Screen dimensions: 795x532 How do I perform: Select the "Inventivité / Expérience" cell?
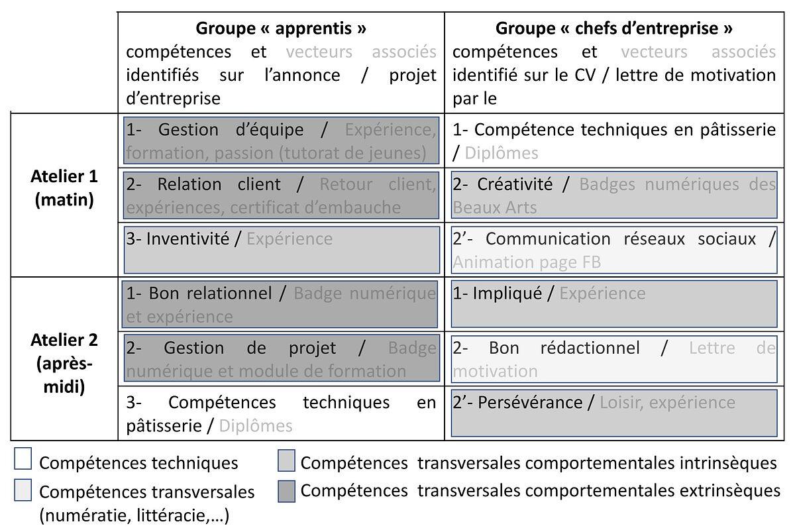point(281,250)
